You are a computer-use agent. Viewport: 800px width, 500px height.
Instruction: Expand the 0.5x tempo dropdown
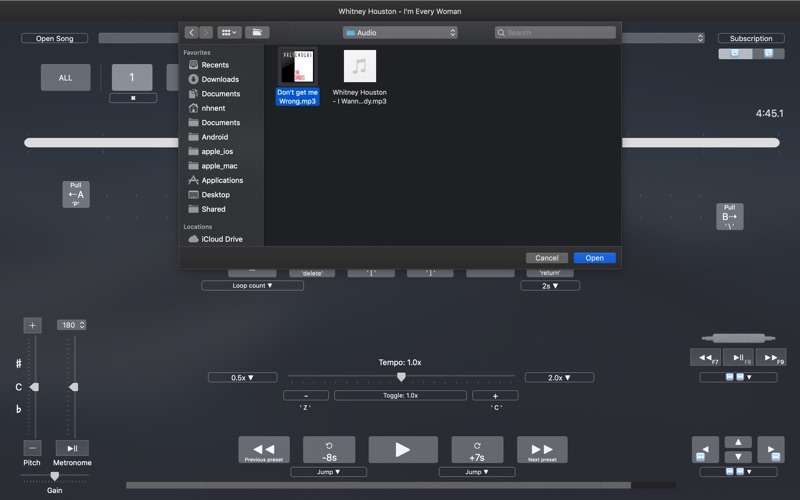(242, 377)
